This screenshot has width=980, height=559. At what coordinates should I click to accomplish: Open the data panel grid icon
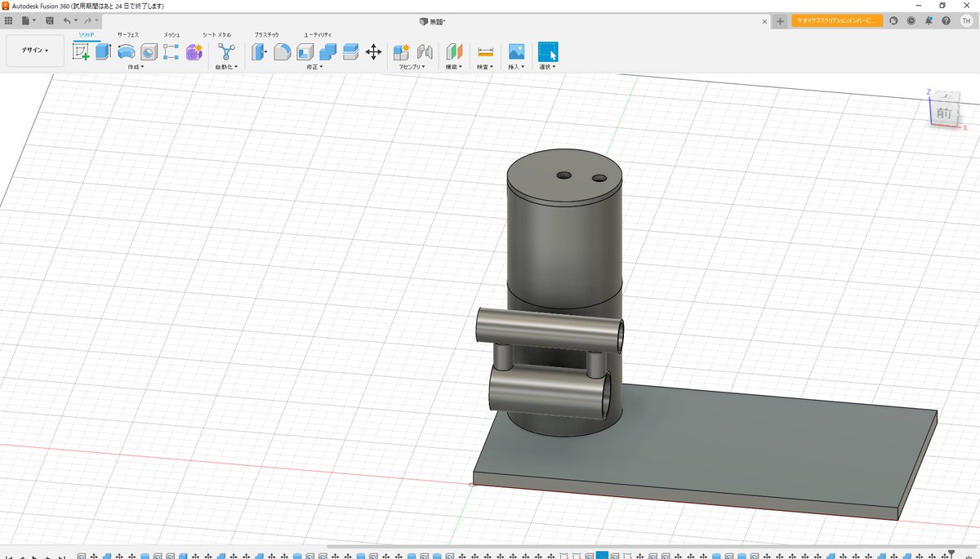point(9,20)
